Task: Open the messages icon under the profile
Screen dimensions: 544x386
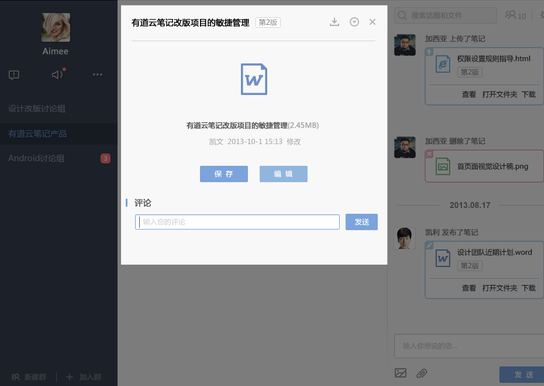Action: click(x=14, y=75)
